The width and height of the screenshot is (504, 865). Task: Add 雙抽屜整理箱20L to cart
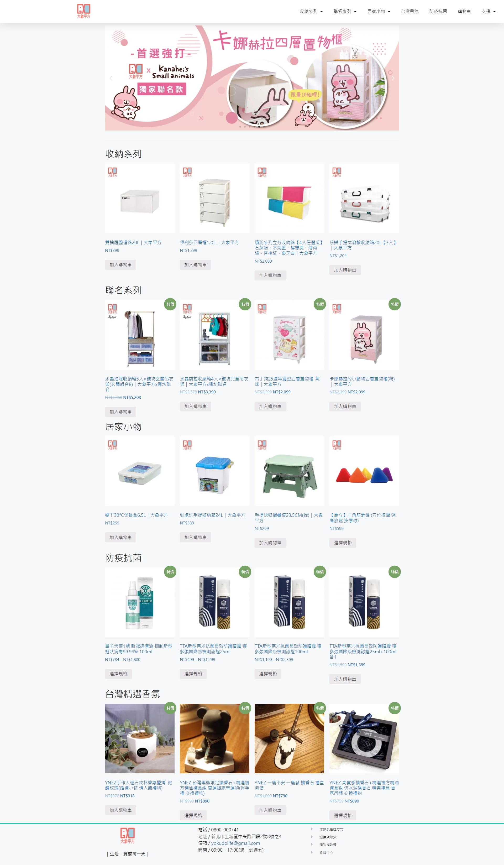[x=120, y=265]
